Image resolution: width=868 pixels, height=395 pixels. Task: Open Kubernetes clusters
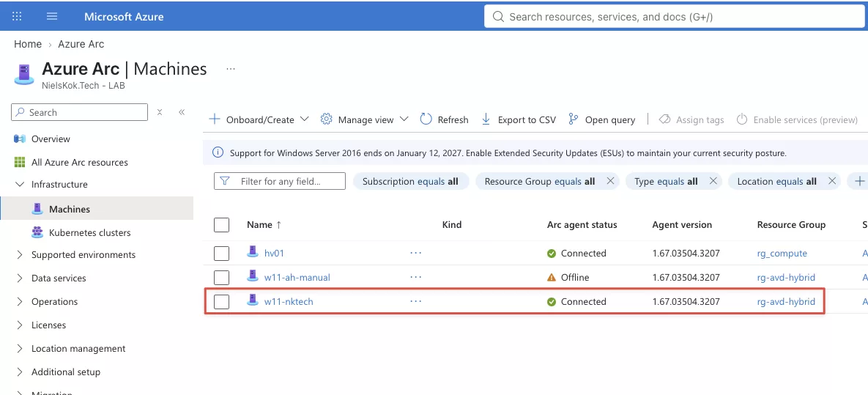89,233
